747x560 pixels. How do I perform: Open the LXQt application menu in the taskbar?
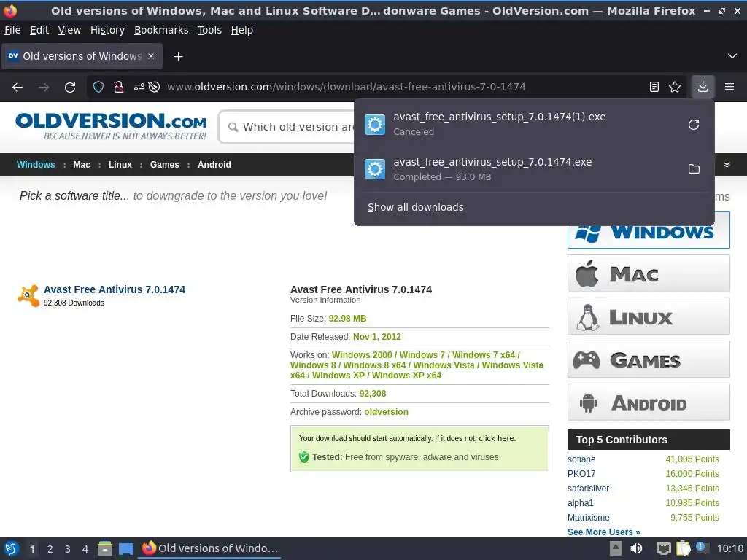(x=12, y=548)
